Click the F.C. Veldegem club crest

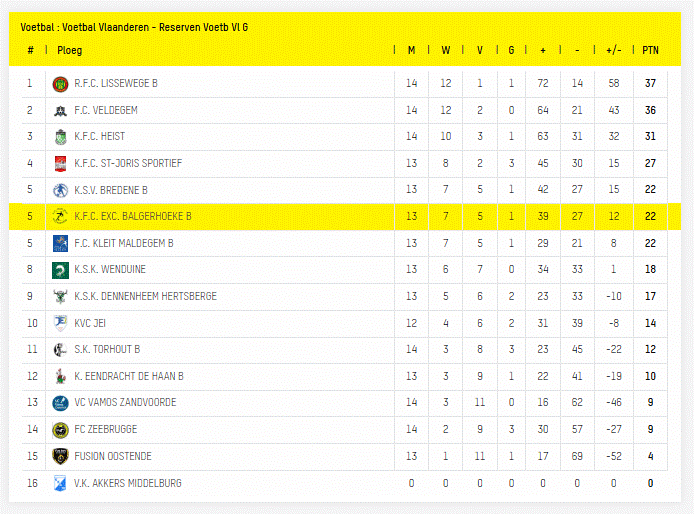point(60,110)
